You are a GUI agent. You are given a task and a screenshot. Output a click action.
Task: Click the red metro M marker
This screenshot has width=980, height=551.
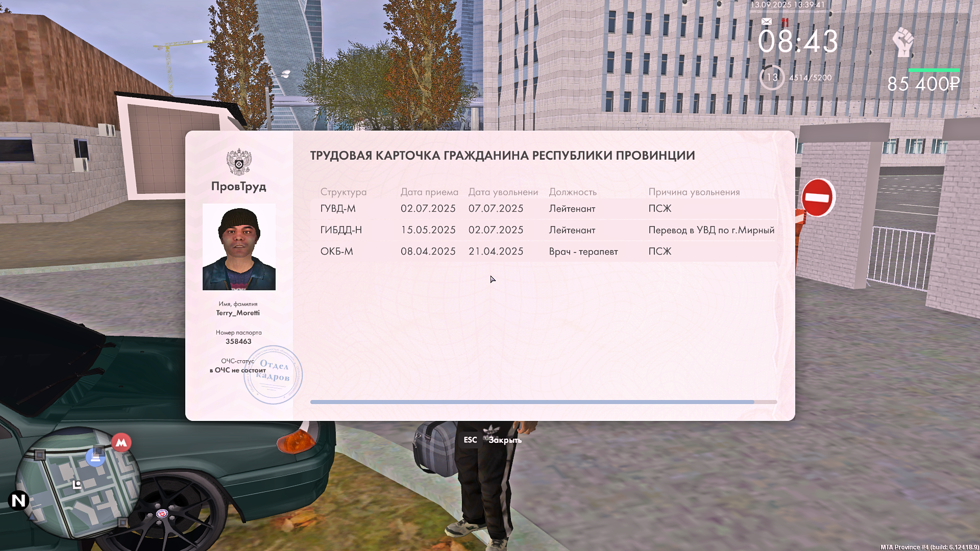click(121, 442)
